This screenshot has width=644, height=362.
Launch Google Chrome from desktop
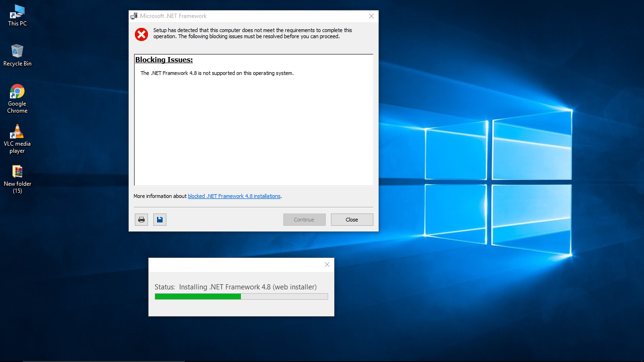tap(17, 99)
